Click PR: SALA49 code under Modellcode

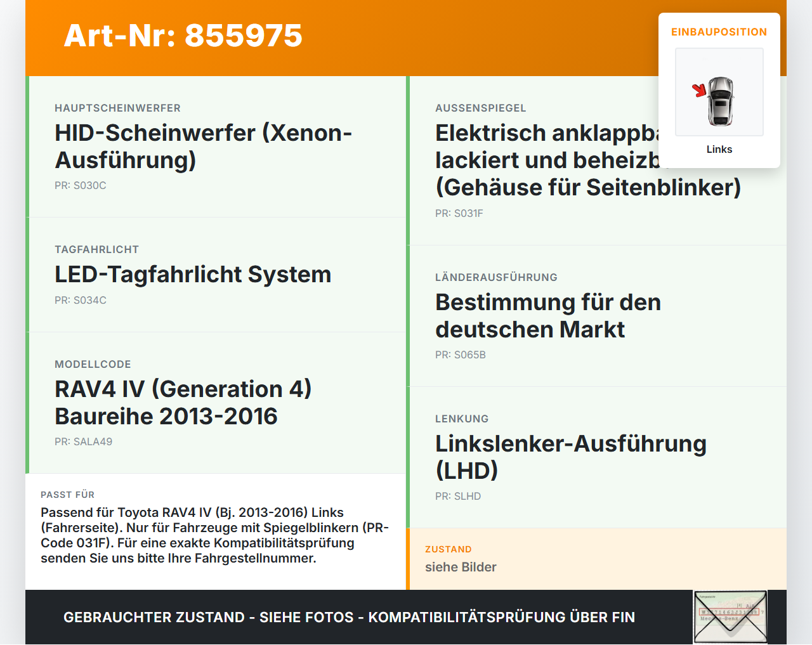click(x=83, y=441)
